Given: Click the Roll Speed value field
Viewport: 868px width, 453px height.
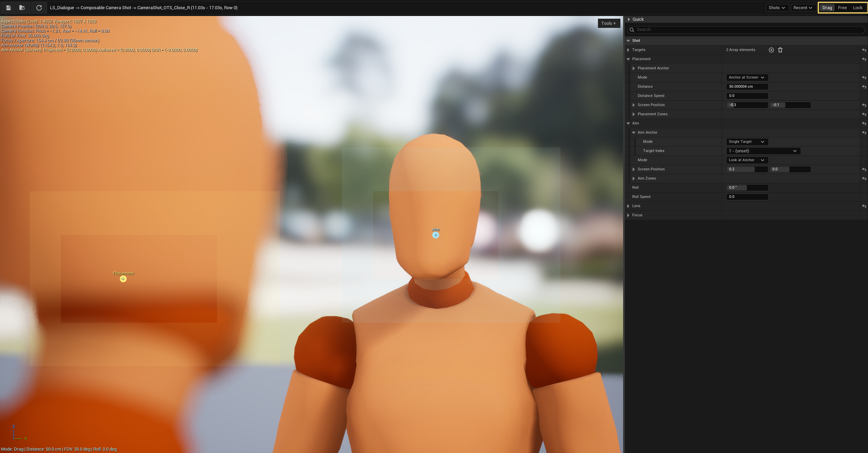Looking at the screenshot, I should click(x=747, y=197).
